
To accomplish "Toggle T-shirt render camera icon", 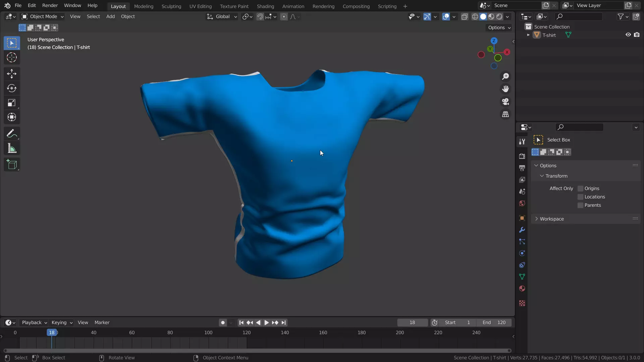I will pyautogui.click(x=637, y=35).
